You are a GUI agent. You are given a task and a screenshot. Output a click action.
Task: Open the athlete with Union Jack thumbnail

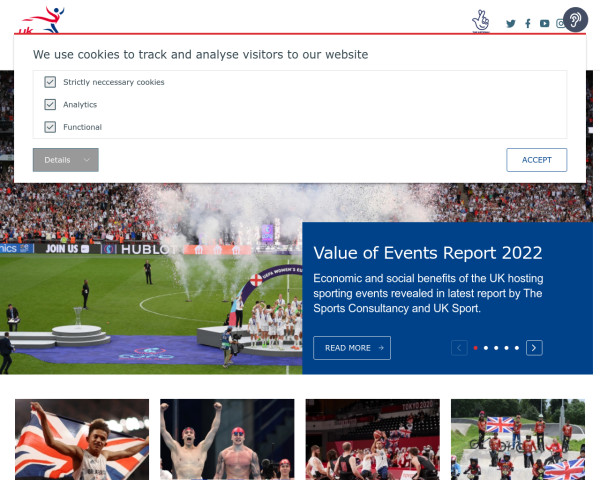(x=82, y=438)
